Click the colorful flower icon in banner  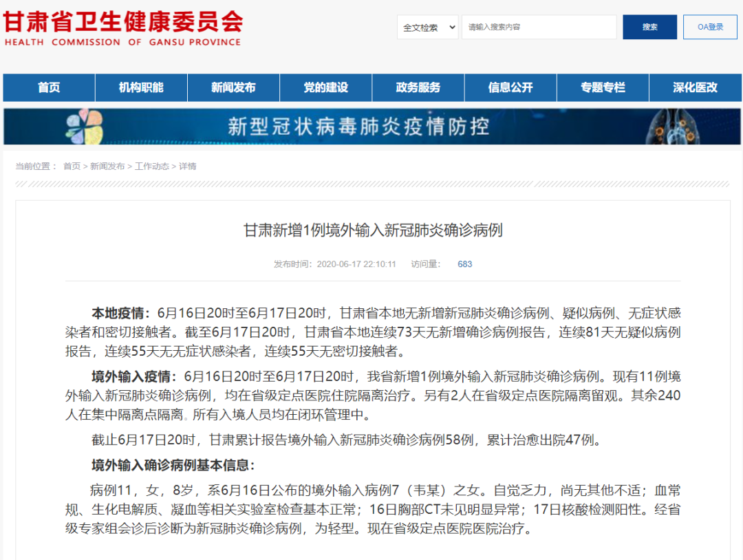pyautogui.click(x=84, y=126)
